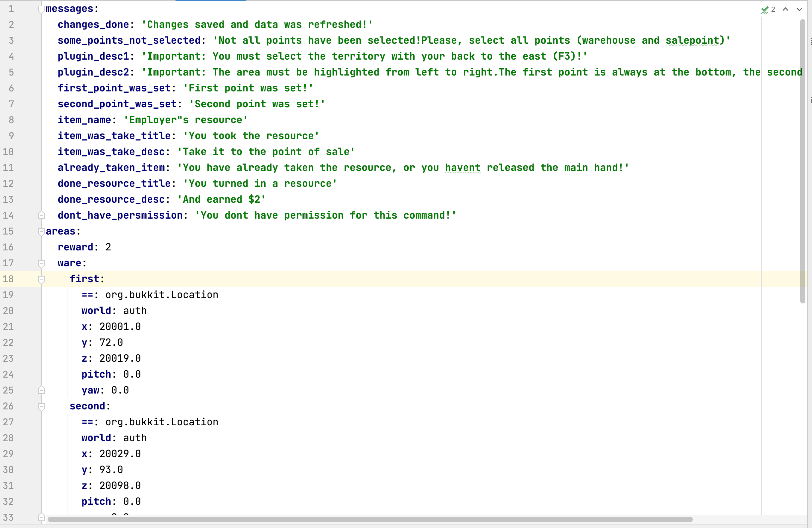Click fold end marker at line 33
The width and height of the screenshot is (812, 528).
(x=41, y=517)
